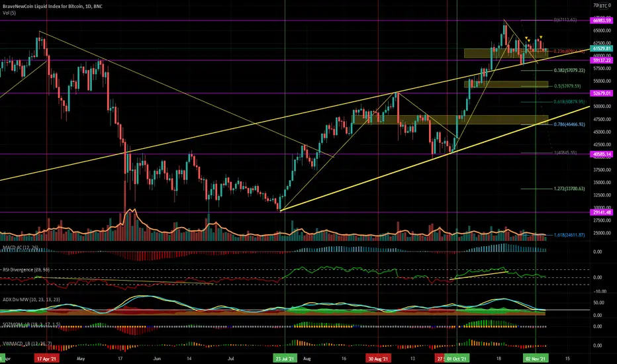Screen dimensions: 617x364
Task: Click the BTC currency badge on price axis
Action: pyautogui.click(x=603, y=6)
